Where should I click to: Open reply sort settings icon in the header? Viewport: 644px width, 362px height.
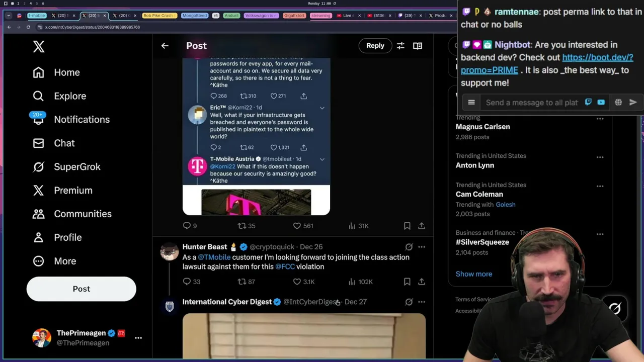pyautogui.click(x=400, y=46)
